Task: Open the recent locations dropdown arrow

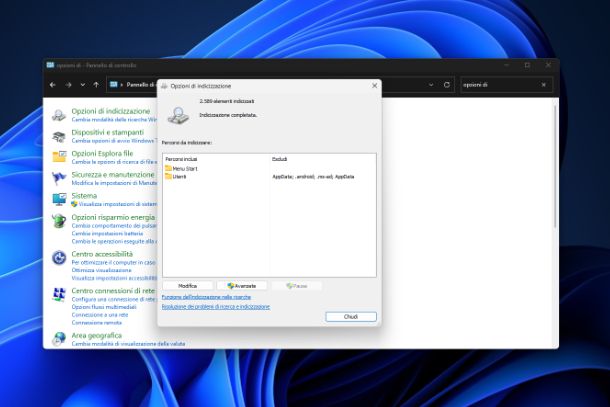Action: 82,85
